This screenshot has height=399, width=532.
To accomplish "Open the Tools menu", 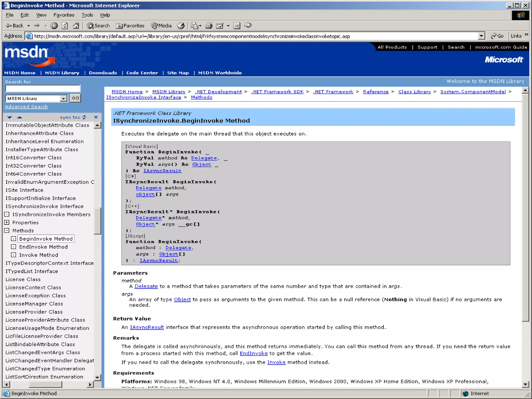I will pos(87,15).
